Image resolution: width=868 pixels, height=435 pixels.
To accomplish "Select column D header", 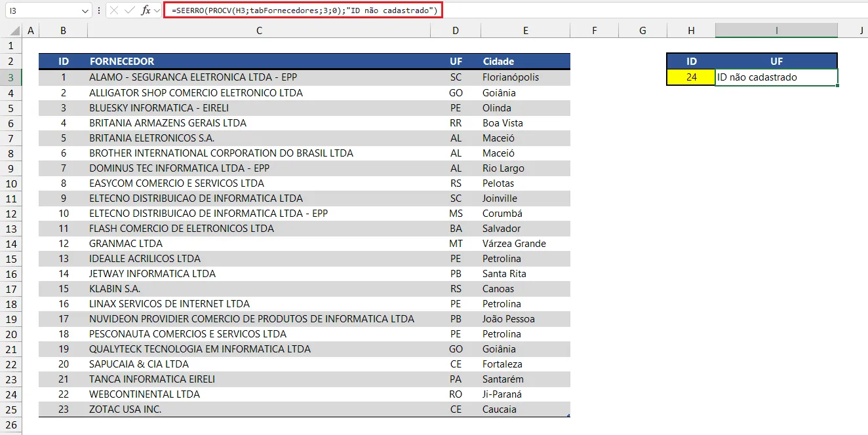I will 456,31.
